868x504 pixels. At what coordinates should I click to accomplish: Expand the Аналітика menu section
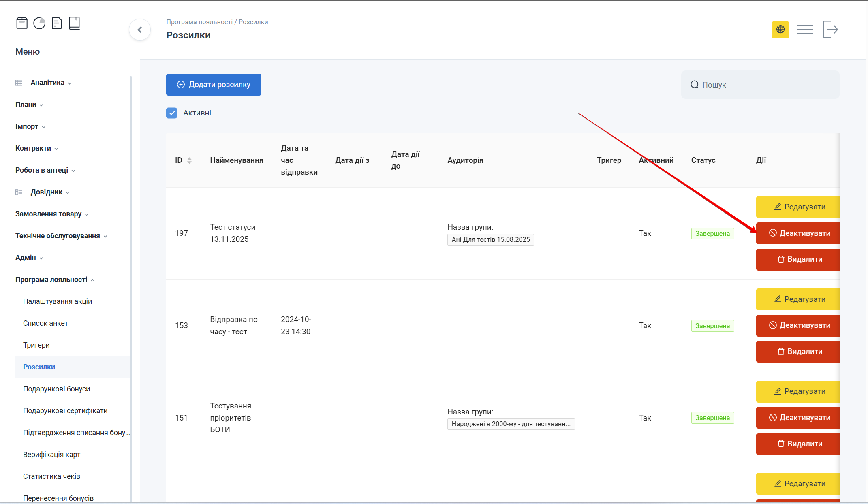[47, 83]
